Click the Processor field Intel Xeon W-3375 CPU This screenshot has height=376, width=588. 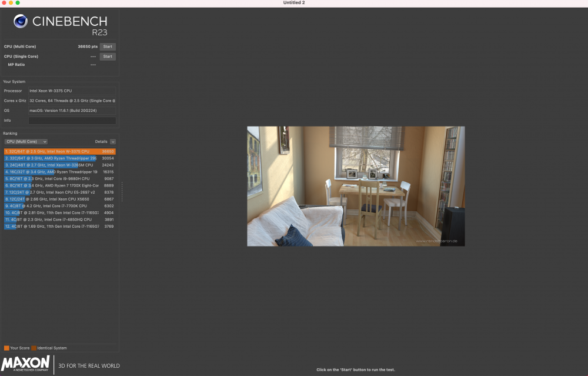tap(72, 91)
